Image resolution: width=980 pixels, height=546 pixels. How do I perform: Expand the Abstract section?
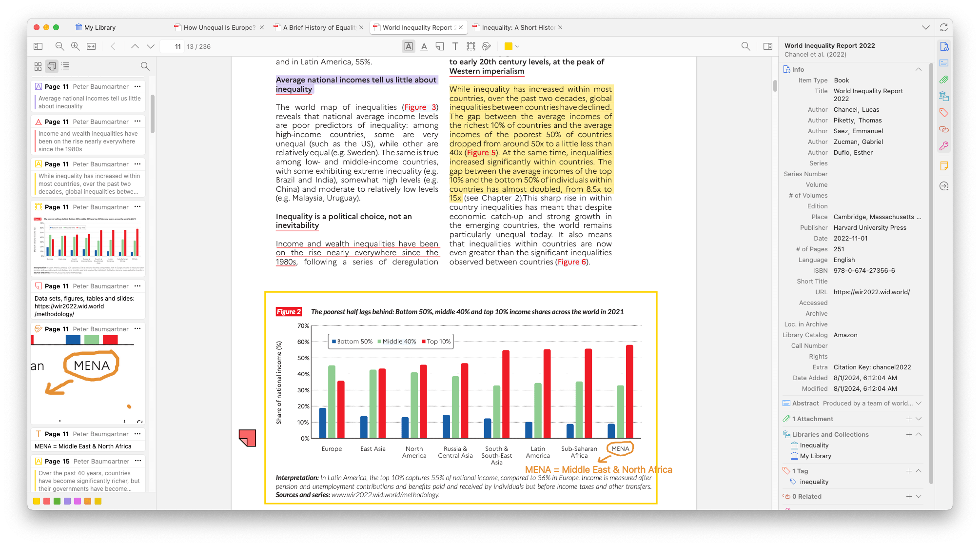coord(920,403)
